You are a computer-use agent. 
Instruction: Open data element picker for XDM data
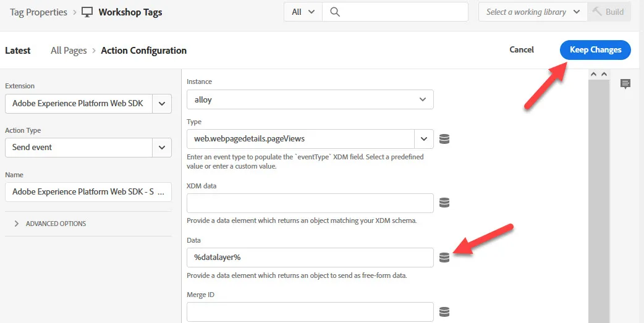pos(444,203)
